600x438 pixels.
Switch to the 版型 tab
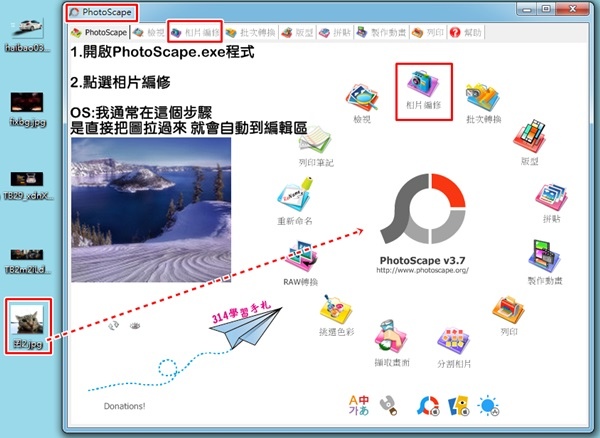297,33
